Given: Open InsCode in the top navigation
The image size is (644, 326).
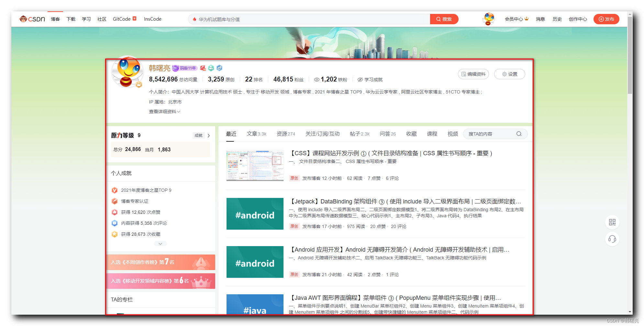Looking at the screenshot, I should [x=153, y=19].
